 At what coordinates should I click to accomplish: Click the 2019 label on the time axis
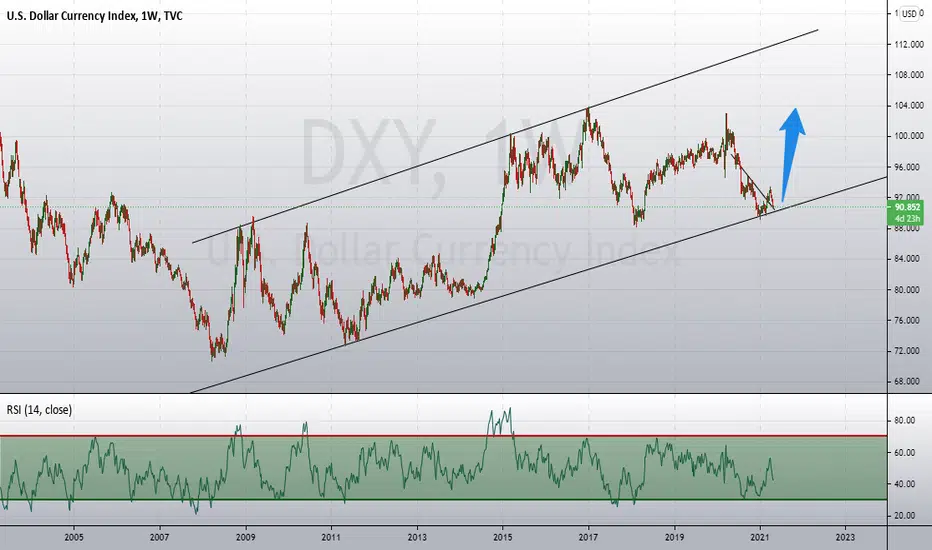(674, 537)
